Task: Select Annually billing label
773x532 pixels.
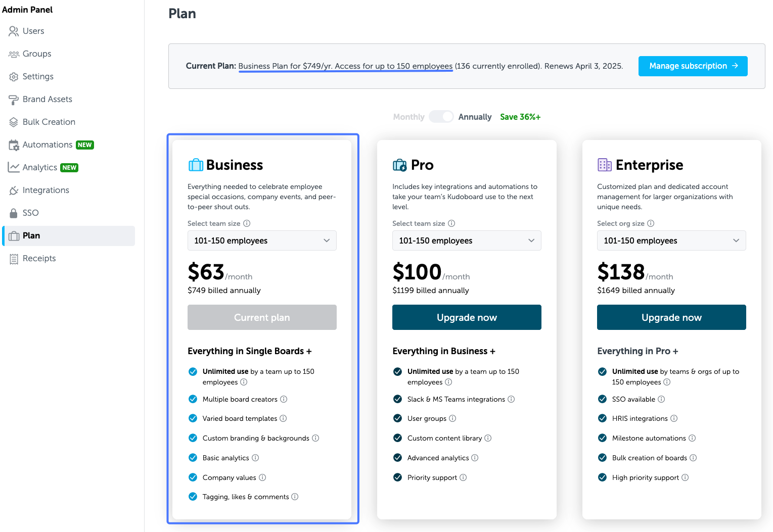Action: [475, 117]
